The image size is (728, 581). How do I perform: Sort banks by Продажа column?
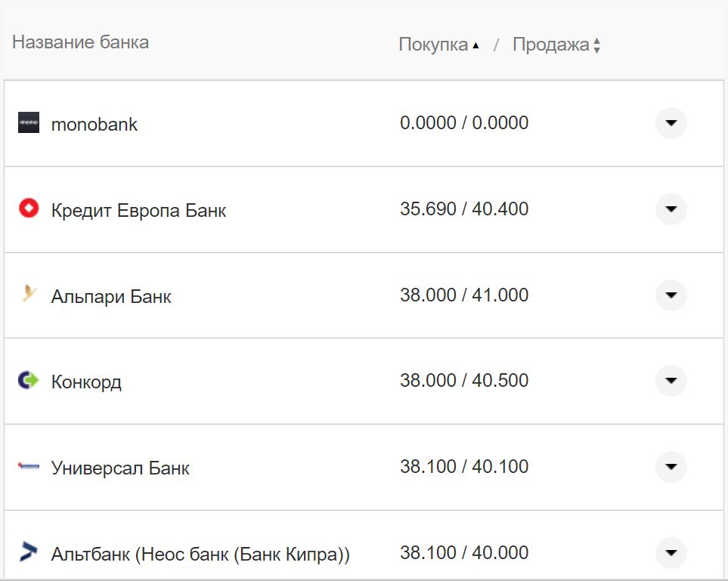point(556,45)
